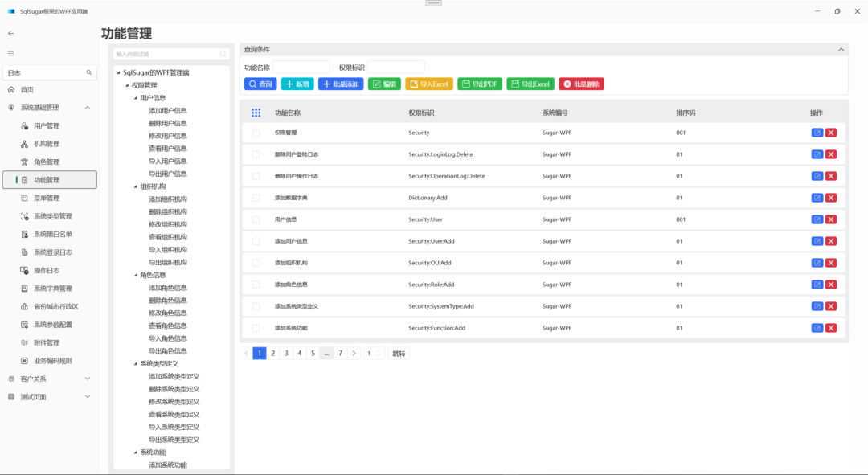Go to next page arrow

[354, 353]
